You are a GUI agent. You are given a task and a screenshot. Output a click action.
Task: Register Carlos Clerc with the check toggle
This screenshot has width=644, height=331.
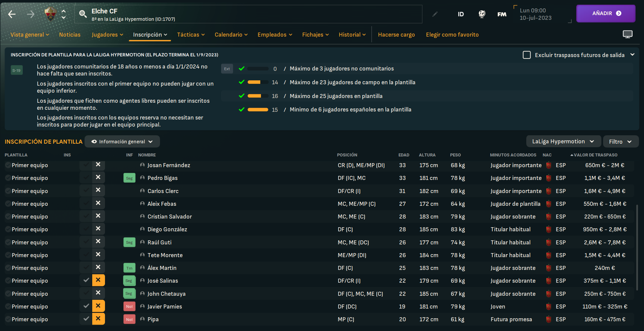coord(86,190)
